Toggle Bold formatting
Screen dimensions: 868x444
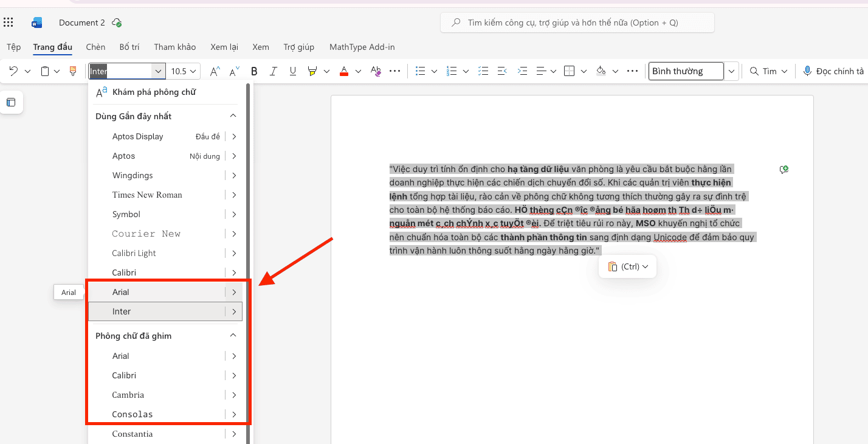[x=253, y=71]
